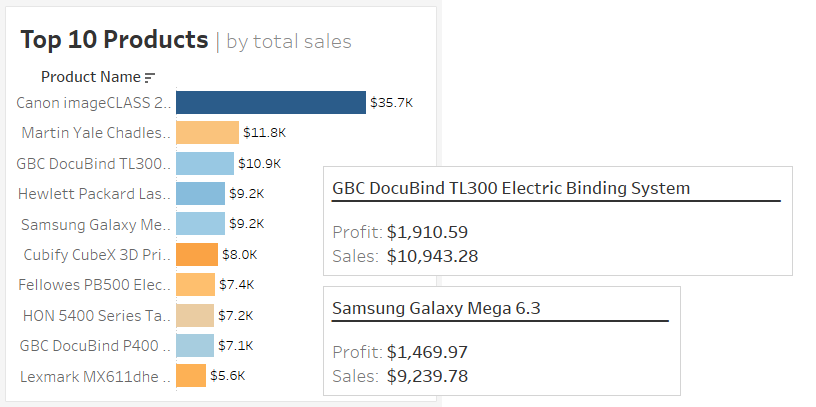Viewport: 816px width, 407px height.
Task: Click the GBC DocuBind TL300 tooltip title
Action: [x=511, y=188]
